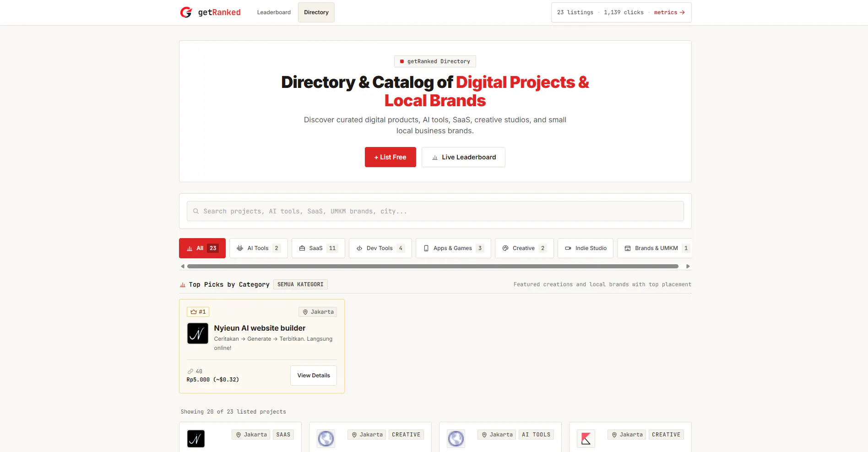Click the "1,139 clicks" stat text

[x=624, y=12]
